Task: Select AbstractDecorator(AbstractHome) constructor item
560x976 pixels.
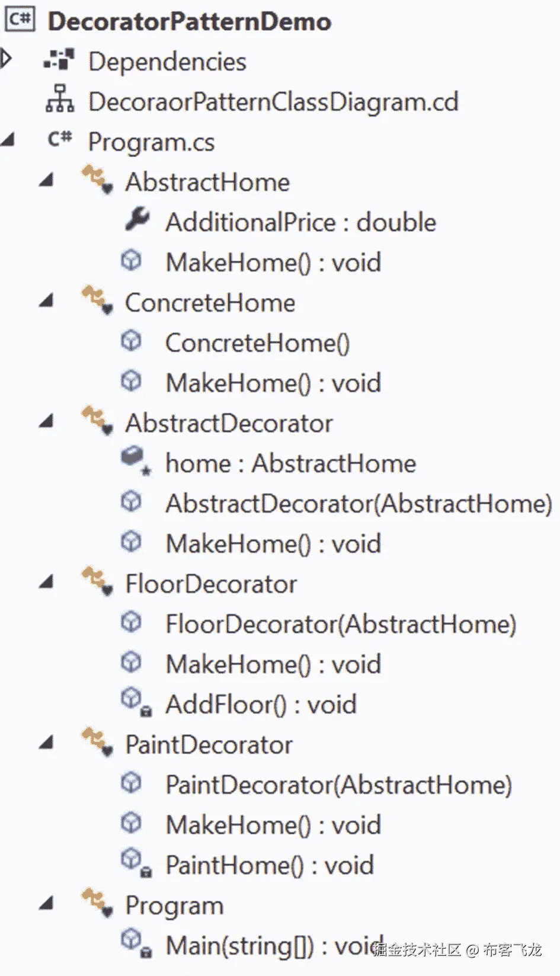Action: pos(358,504)
